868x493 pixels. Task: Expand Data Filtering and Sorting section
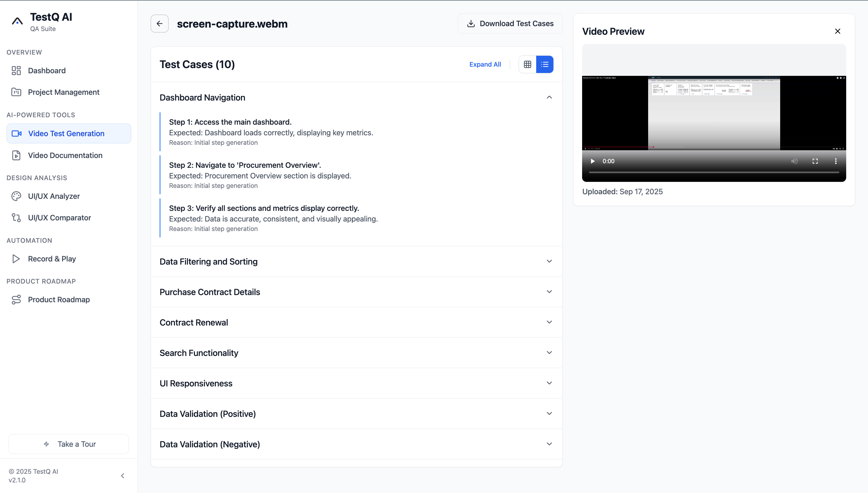pyautogui.click(x=549, y=261)
